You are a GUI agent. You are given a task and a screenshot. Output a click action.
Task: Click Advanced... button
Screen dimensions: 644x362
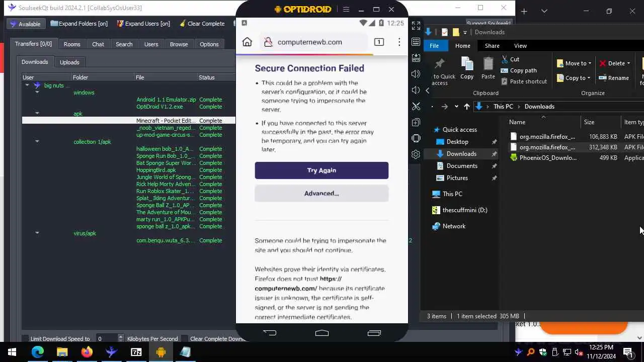(x=321, y=194)
